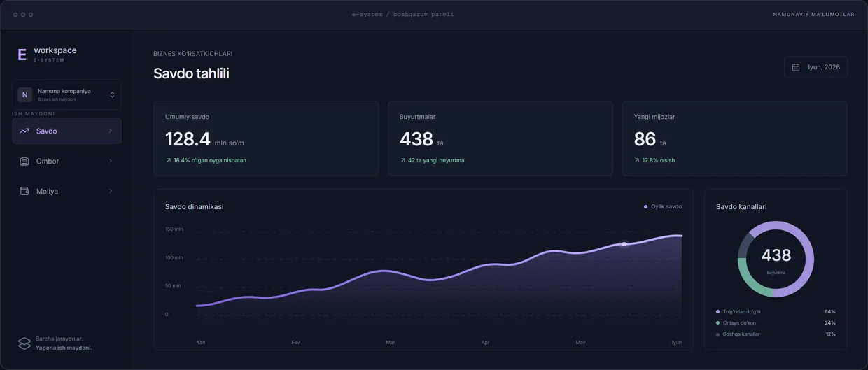Screen dimensions: 868x370
Task: Click the Savdo trend-line icon in sidebar
Action: [x=24, y=131]
